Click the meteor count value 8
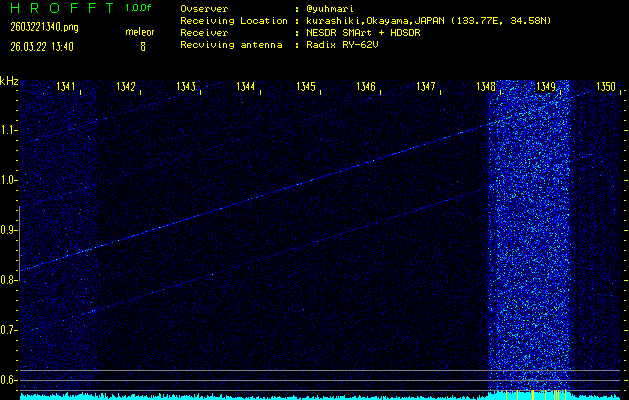The height and width of the screenshot is (400, 629). [x=142, y=46]
